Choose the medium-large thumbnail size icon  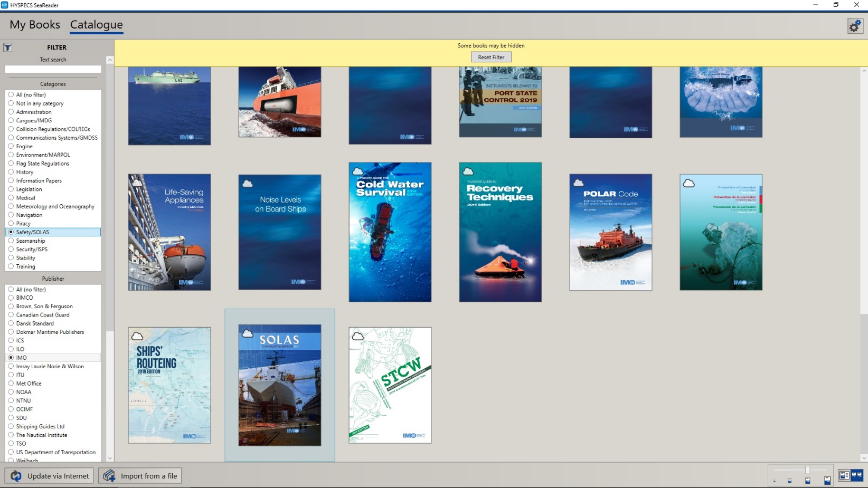(807, 480)
